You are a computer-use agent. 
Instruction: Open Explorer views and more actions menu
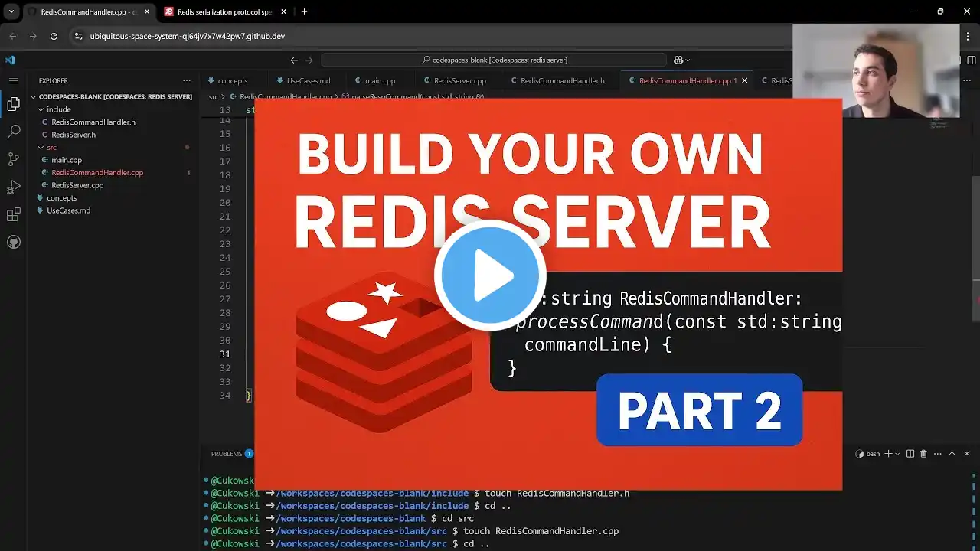(187, 80)
